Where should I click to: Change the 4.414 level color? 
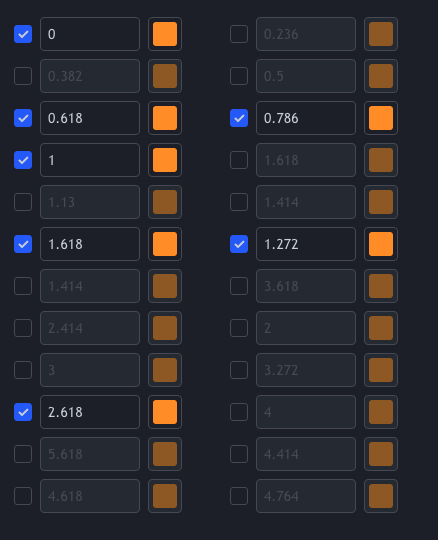(x=381, y=454)
